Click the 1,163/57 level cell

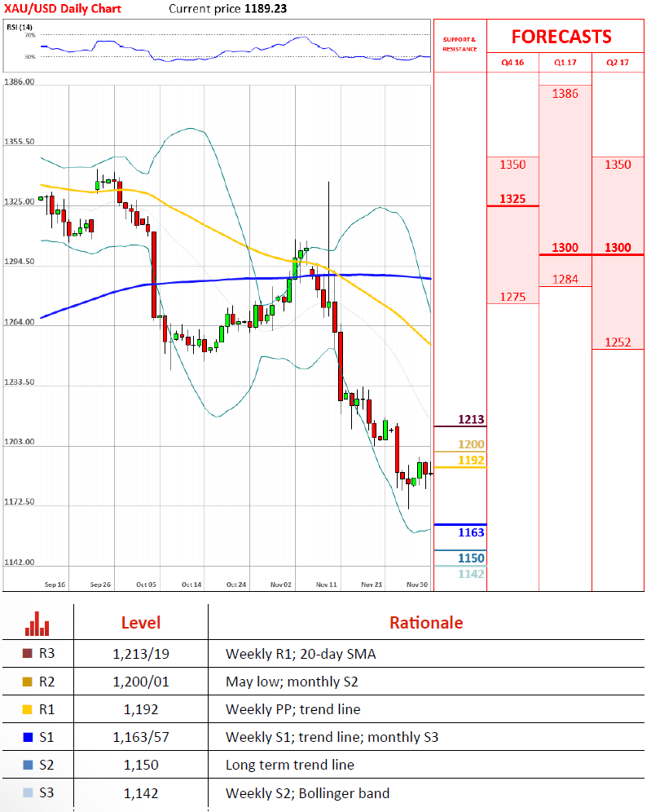[141, 737]
